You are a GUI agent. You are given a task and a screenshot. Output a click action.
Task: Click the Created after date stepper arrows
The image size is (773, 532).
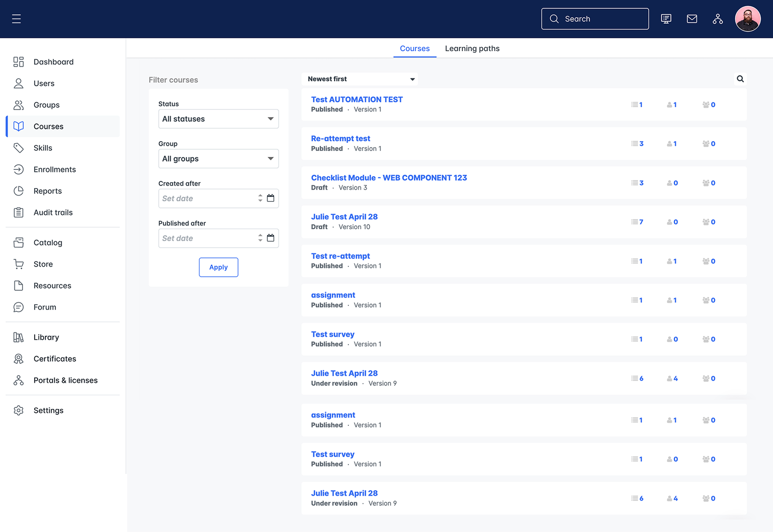pyautogui.click(x=260, y=198)
